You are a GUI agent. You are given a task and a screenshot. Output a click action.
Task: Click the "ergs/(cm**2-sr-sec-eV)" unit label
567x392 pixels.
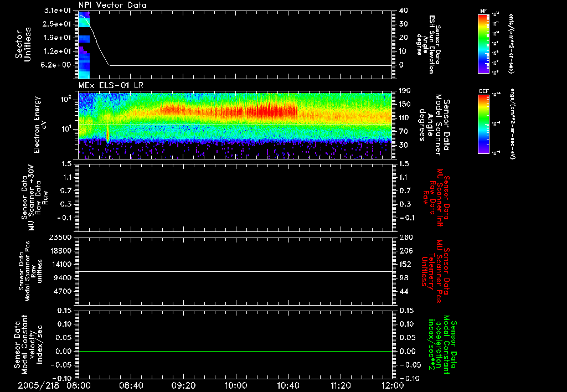512,124
